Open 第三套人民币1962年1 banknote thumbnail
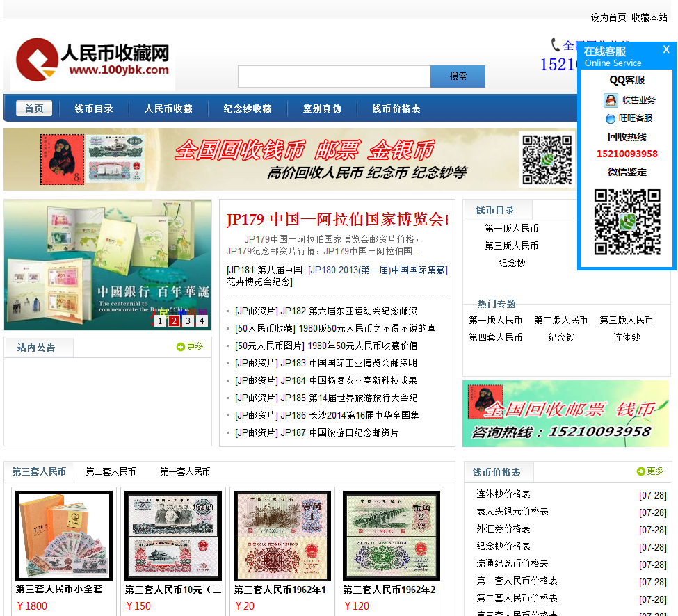 click(x=282, y=535)
